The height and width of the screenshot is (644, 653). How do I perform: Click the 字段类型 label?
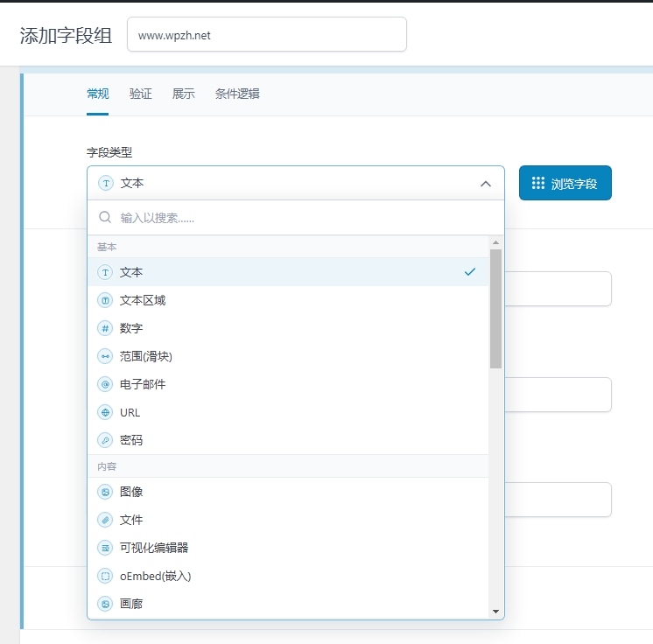109,152
